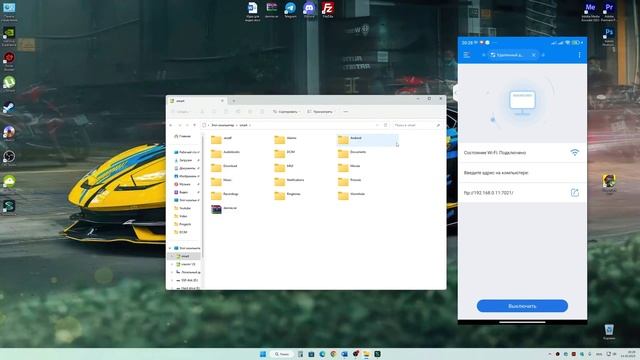
Task: Launch Adobe Media Encoder from the desktop
Action: coord(590,11)
